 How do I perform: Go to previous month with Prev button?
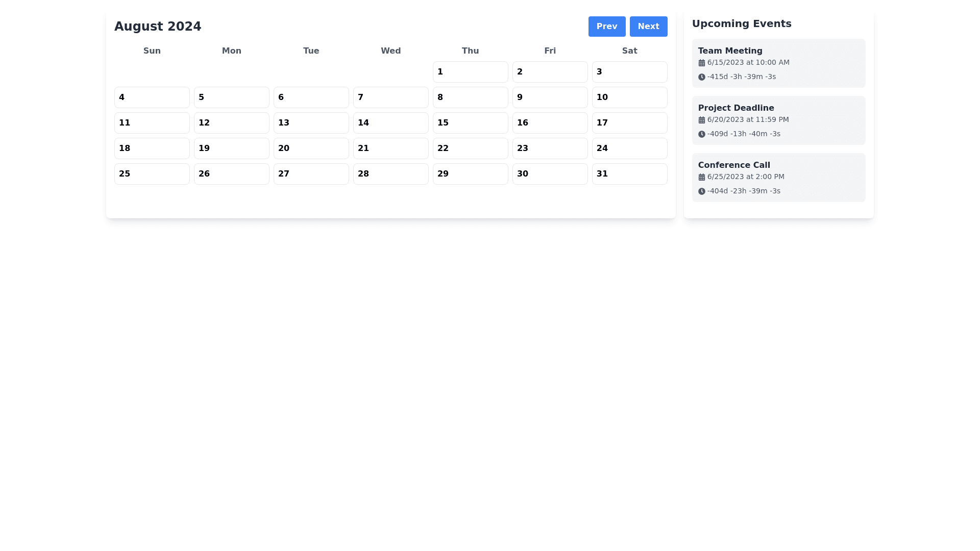(606, 27)
